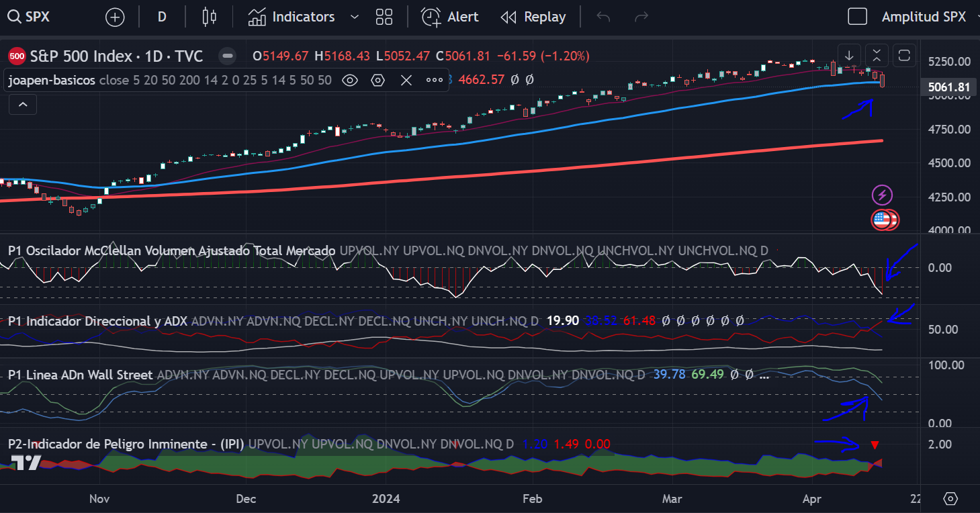980x513 pixels.
Task: Click the 19.90 ADX value
Action: click(563, 321)
